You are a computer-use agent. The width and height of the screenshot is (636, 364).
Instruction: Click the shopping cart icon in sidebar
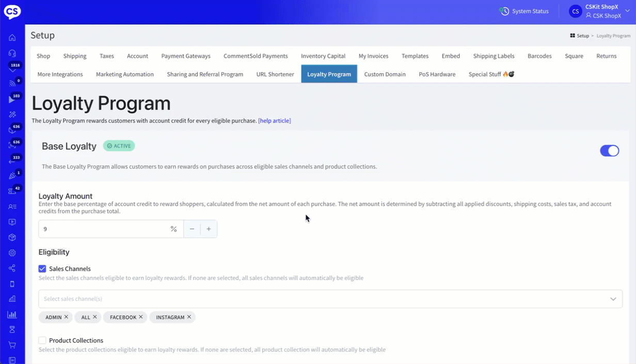coord(12,345)
